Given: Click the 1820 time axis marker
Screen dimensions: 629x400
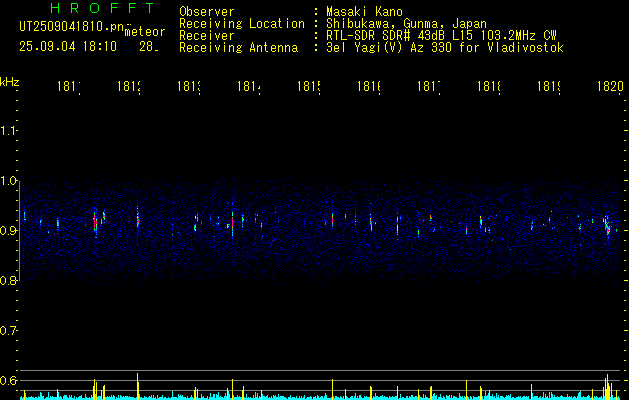Looking at the screenshot, I should (x=611, y=86).
